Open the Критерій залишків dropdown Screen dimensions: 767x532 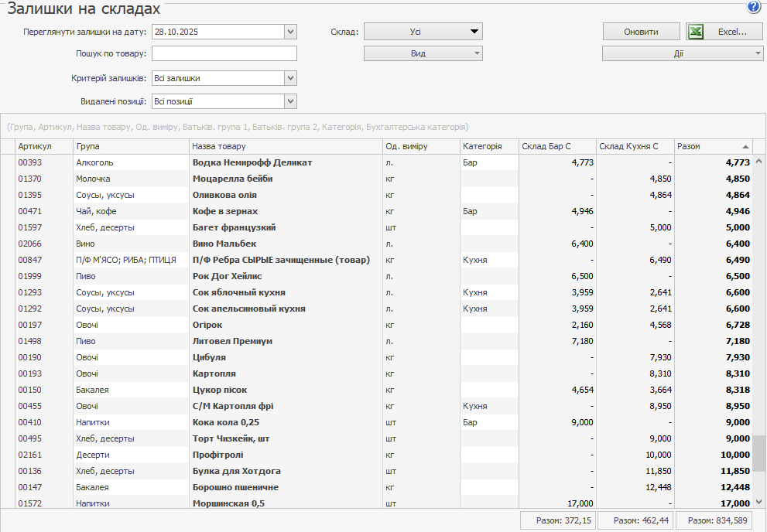point(291,78)
